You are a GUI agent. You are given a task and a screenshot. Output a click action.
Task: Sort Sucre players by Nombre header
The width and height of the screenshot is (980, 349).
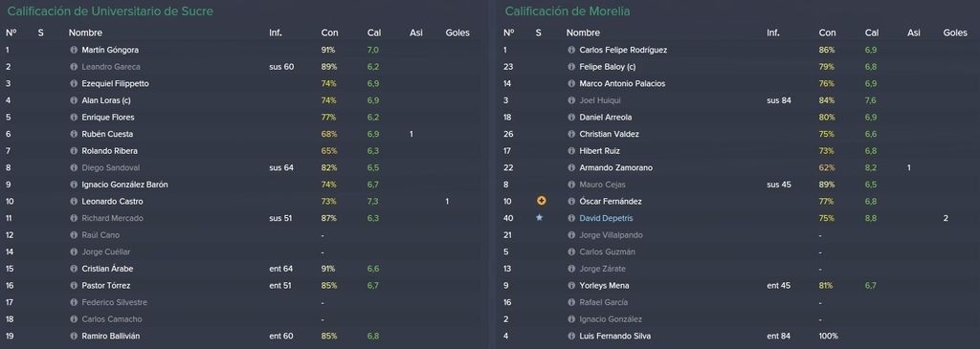pos(85,33)
